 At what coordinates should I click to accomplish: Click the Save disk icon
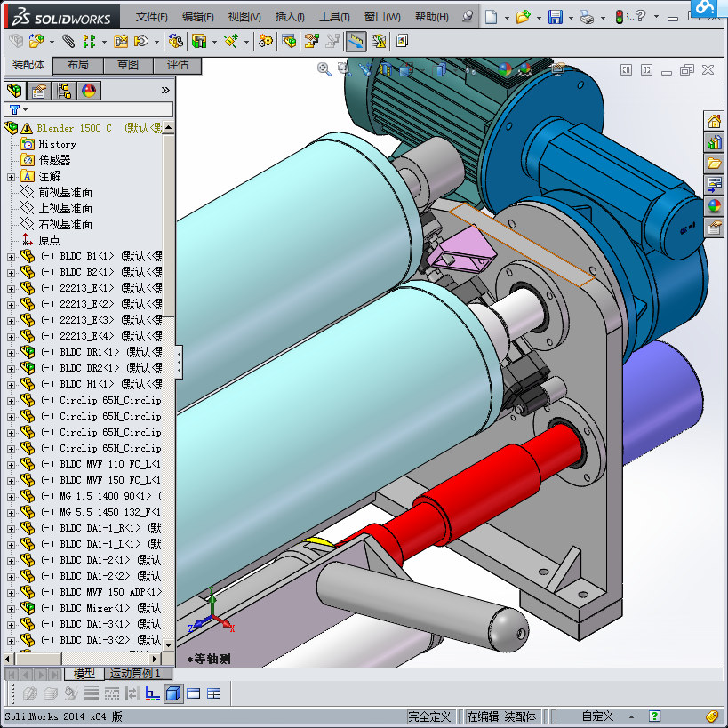coord(556,17)
